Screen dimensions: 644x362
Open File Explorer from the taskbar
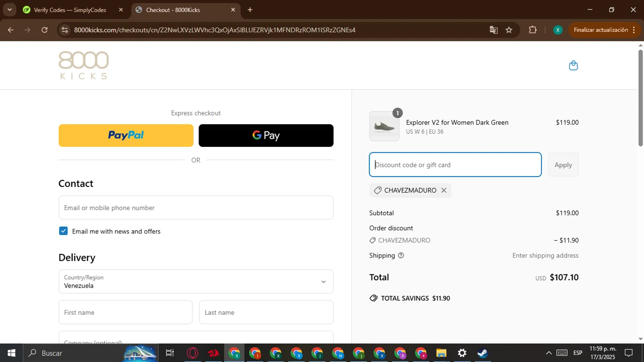[441, 353]
